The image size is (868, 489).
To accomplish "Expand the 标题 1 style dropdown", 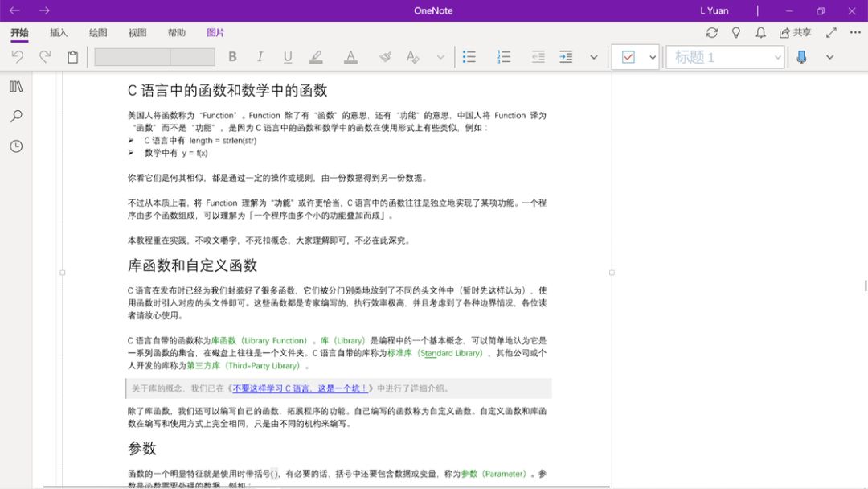I will 777,57.
